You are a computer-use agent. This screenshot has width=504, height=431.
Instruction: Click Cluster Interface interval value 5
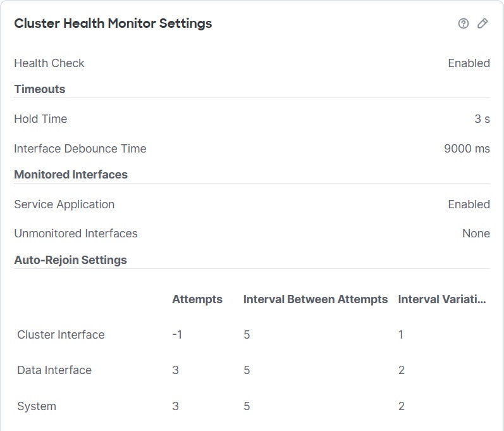coord(247,335)
